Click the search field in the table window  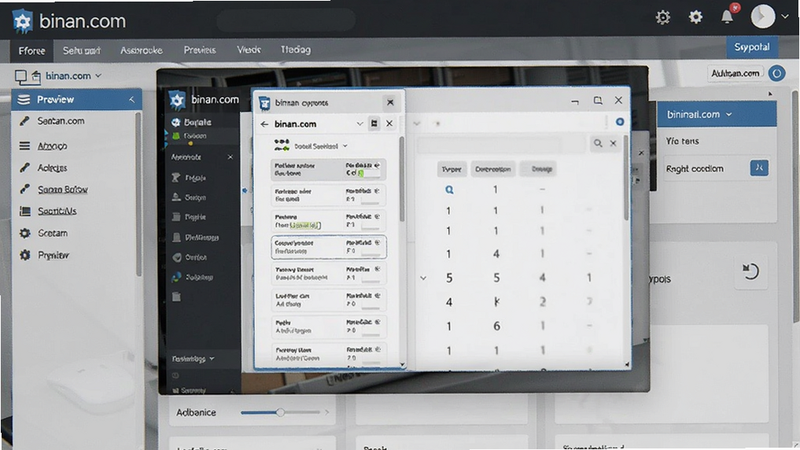point(501,144)
